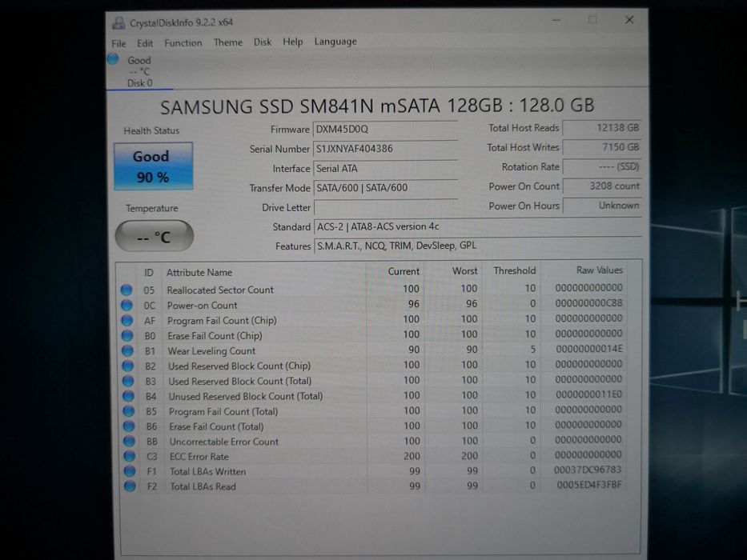Click the Worst column header
Image resolution: width=747 pixels, height=560 pixels.
pyautogui.click(x=464, y=271)
